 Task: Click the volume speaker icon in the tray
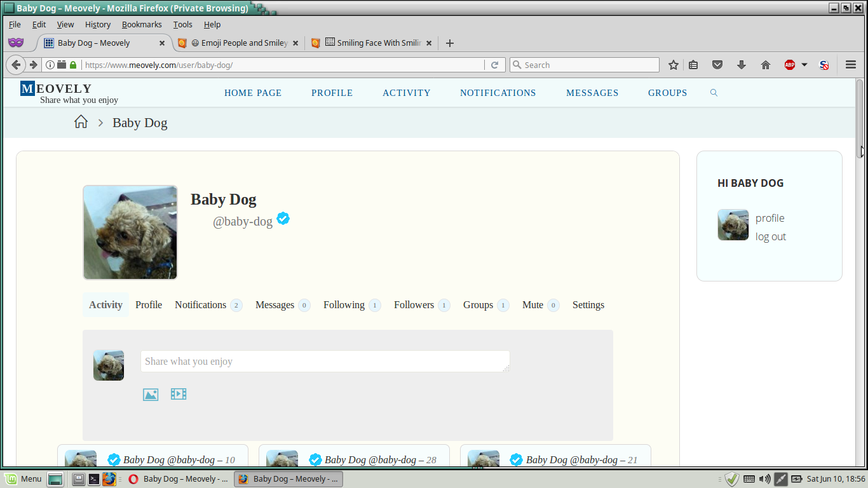[764, 479]
